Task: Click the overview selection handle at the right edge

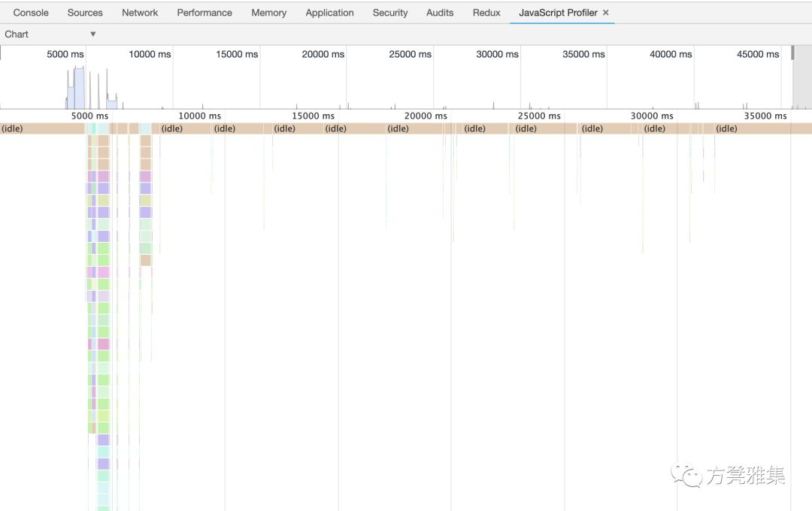Action: tap(792, 53)
